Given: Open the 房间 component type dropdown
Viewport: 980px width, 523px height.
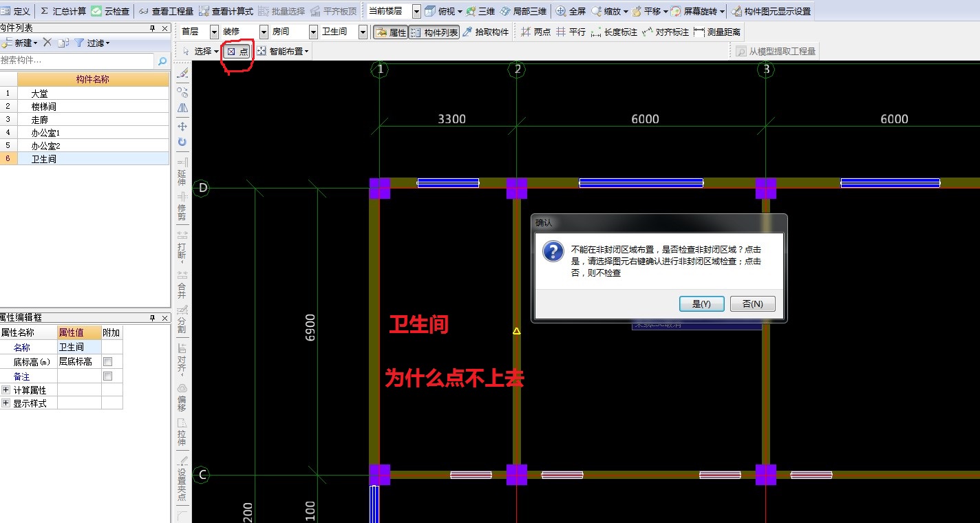Looking at the screenshot, I should click(x=313, y=32).
